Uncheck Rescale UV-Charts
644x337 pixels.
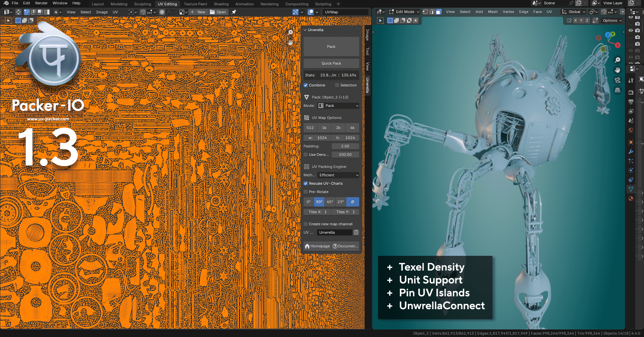[x=306, y=183]
